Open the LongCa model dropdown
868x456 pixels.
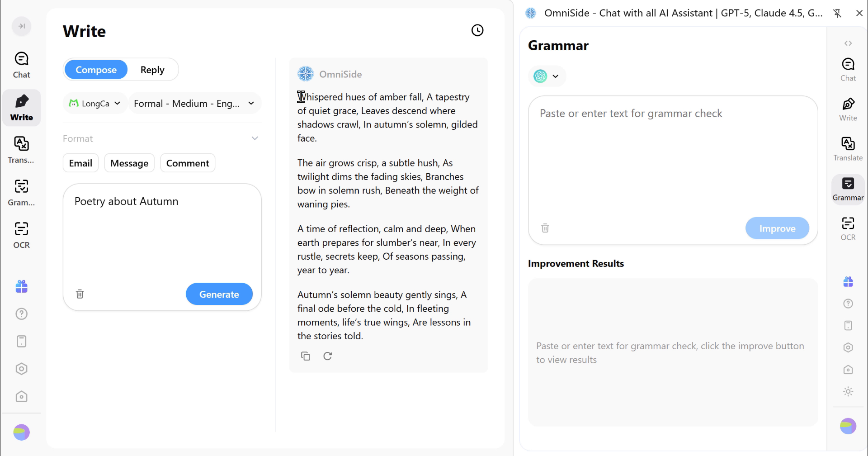tap(94, 103)
